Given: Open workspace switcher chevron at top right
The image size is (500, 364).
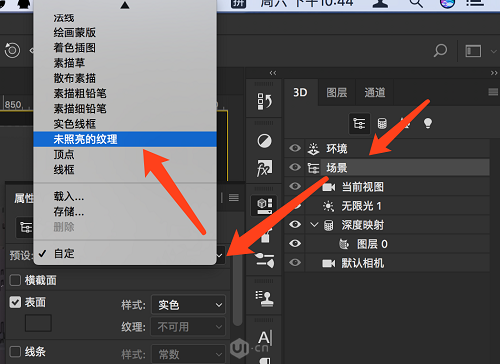Looking at the screenshot, I should (x=494, y=52).
